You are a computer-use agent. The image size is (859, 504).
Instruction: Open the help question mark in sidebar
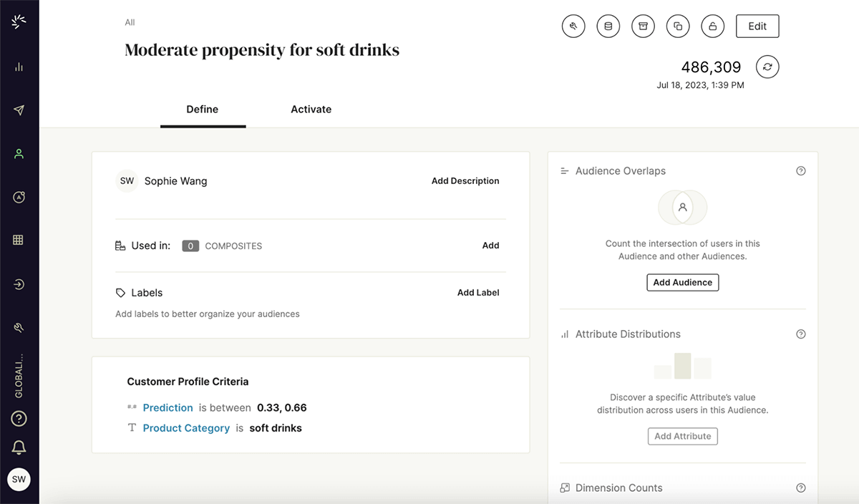[19, 419]
